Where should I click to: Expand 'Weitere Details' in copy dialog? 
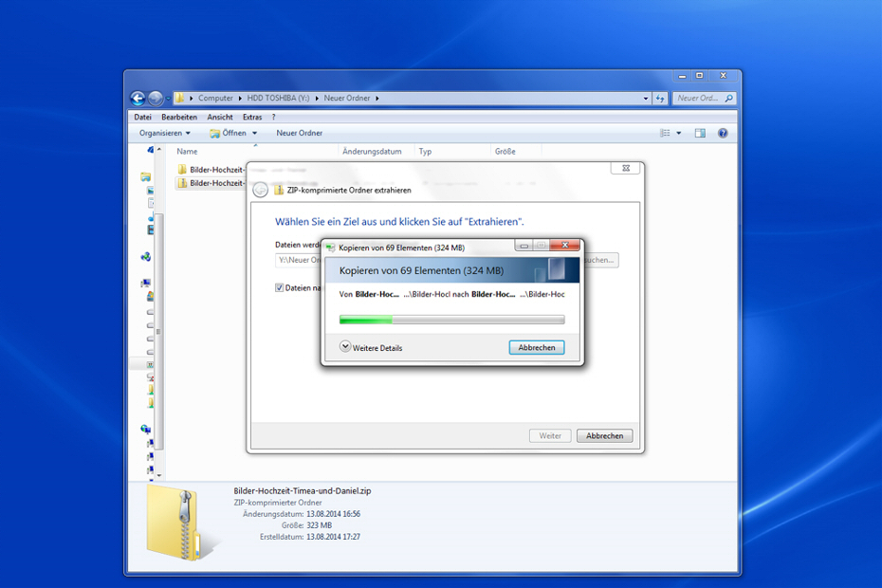point(345,347)
